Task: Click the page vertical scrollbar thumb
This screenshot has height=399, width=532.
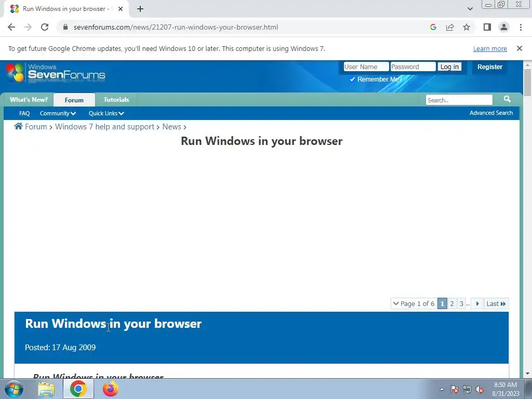Action: pyautogui.click(x=527, y=82)
